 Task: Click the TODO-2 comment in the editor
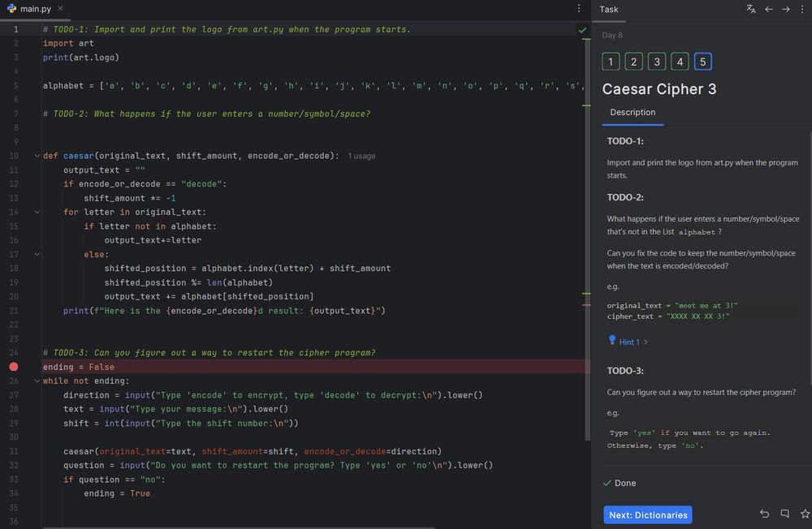pyautogui.click(x=206, y=114)
